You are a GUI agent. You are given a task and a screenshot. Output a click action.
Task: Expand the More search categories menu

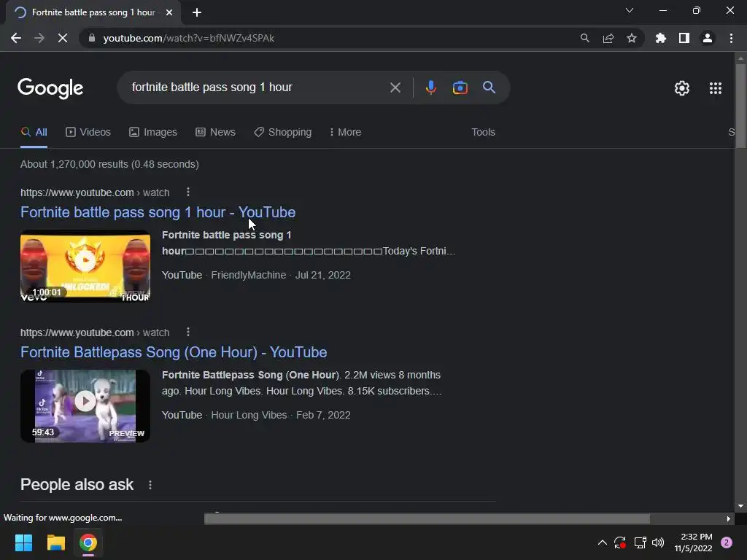click(x=345, y=133)
